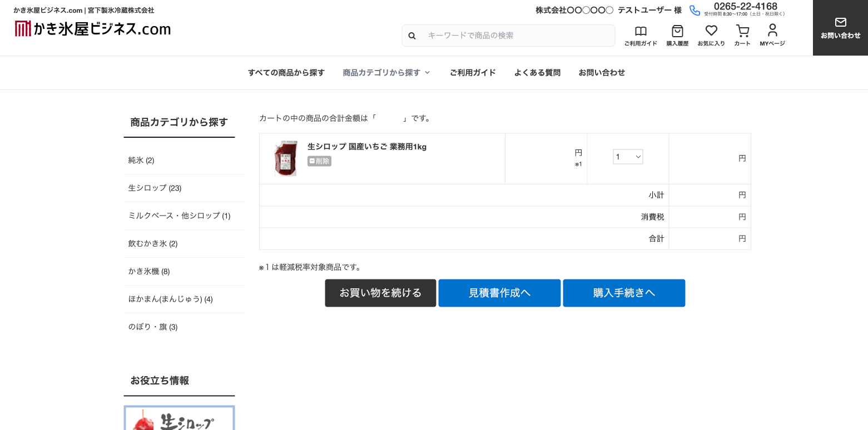Select 生シロップ (23) category in sidebar

pyautogui.click(x=155, y=188)
